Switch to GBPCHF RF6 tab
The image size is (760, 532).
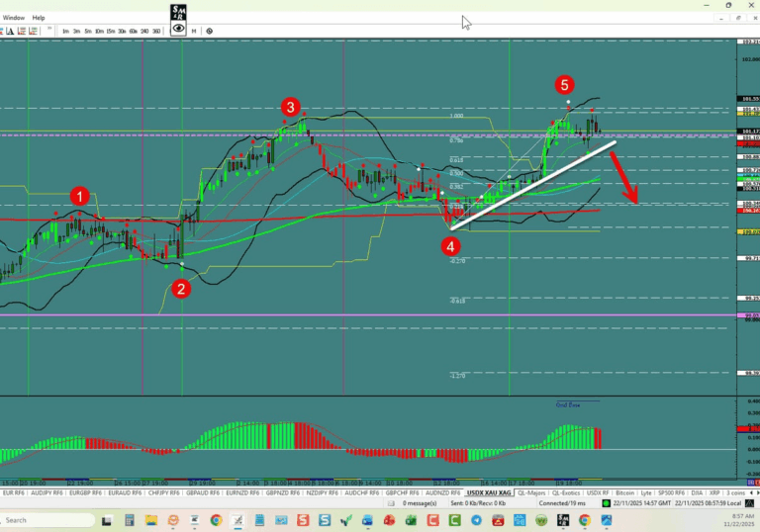click(402, 492)
